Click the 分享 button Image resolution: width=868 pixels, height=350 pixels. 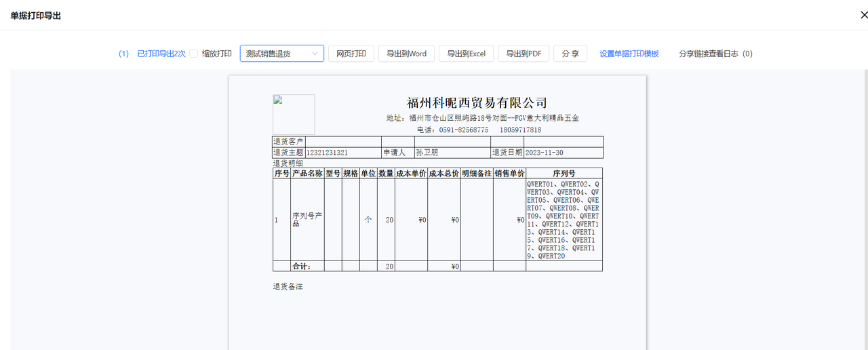(x=570, y=54)
